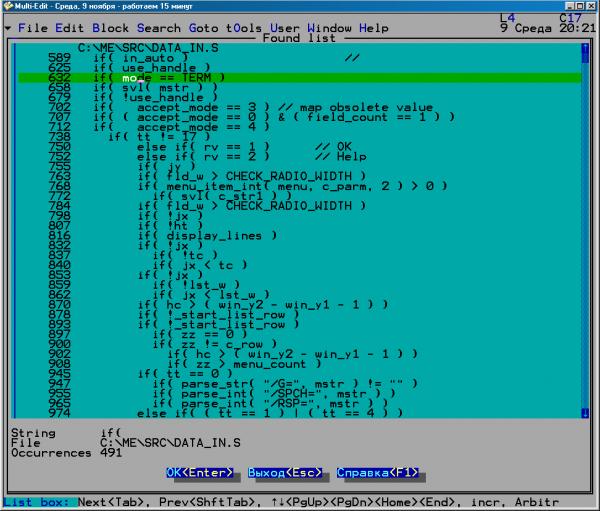Viewport: 600px width, 511px height.
Task: Open the Edit menu
Action: [69, 28]
